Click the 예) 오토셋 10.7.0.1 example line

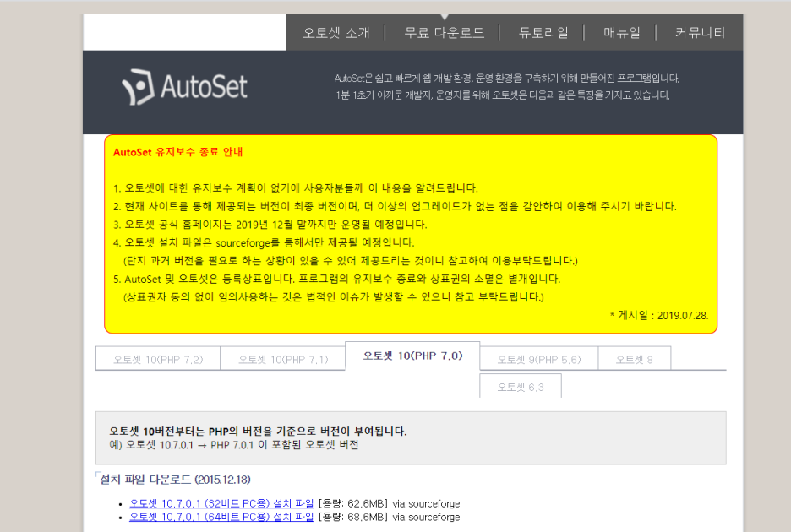coord(233,445)
